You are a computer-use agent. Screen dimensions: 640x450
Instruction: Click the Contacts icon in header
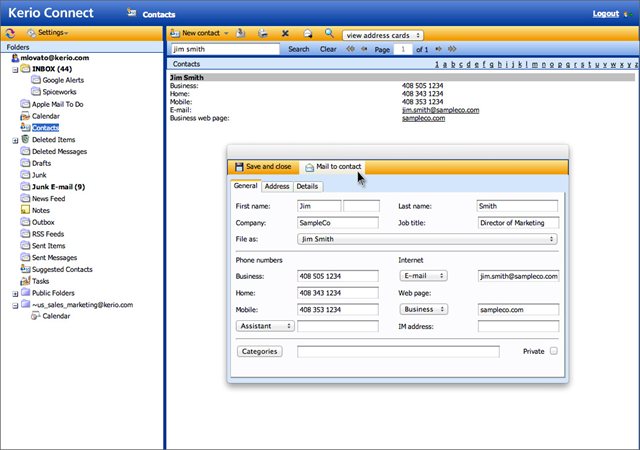pos(131,13)
